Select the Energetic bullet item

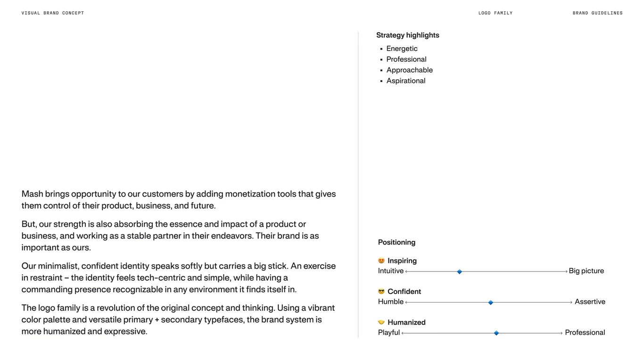pyautogui.click(x=402, y=49)
